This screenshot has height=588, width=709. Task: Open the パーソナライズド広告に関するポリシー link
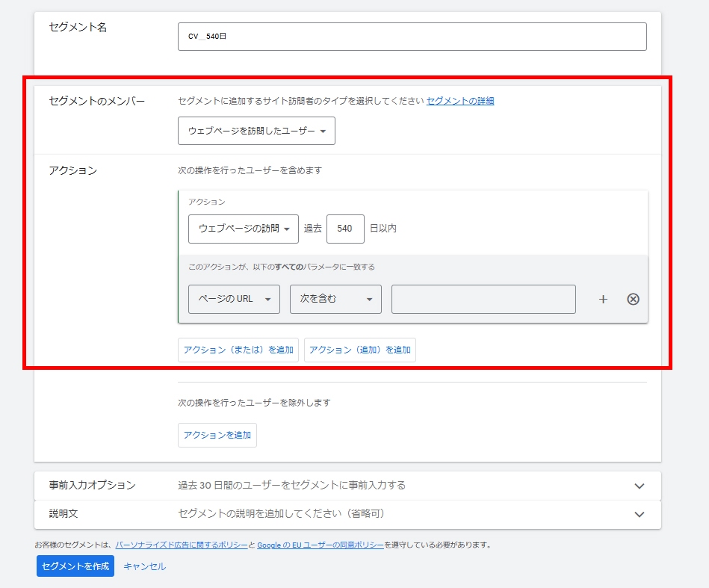pos(182,545)
